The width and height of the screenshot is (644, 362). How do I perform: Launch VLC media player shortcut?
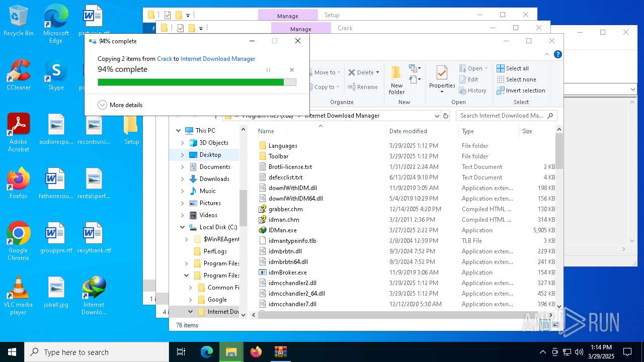[19, 295]
